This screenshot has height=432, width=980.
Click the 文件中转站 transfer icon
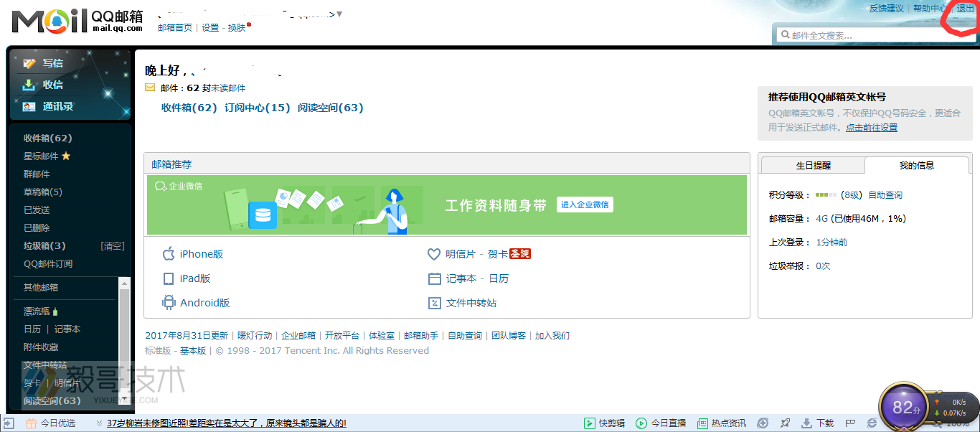[x=434, y=303]
